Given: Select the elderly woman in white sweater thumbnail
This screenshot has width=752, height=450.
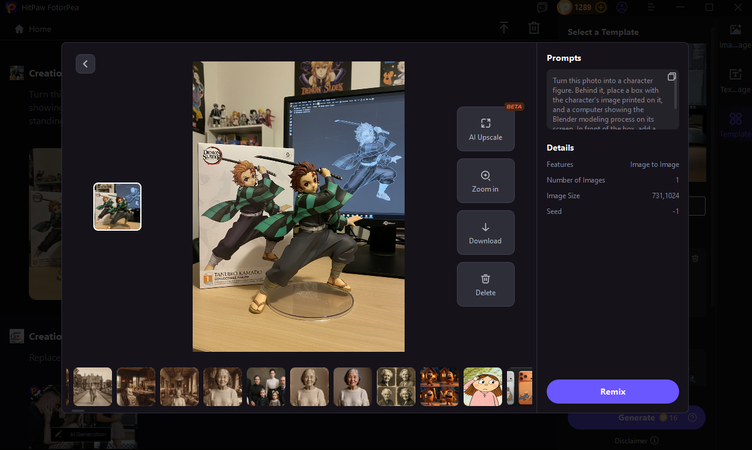Looking at the screenshot, I should [309, 387].
